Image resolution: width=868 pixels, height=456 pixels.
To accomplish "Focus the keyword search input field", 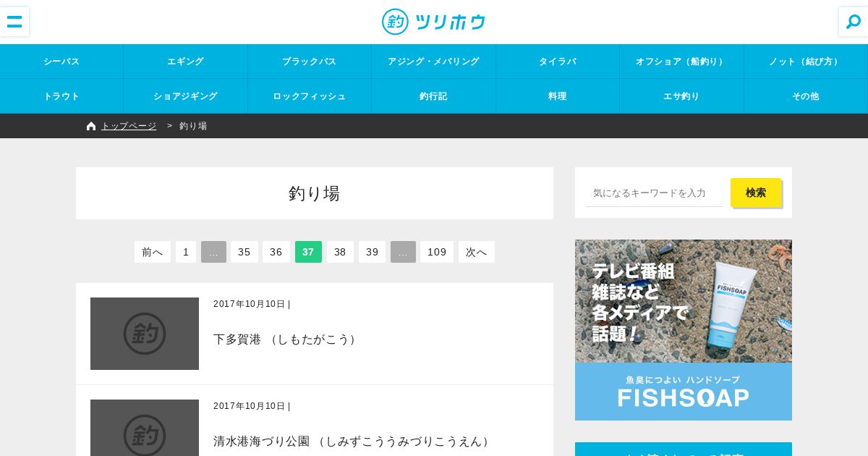I will 655,193.
